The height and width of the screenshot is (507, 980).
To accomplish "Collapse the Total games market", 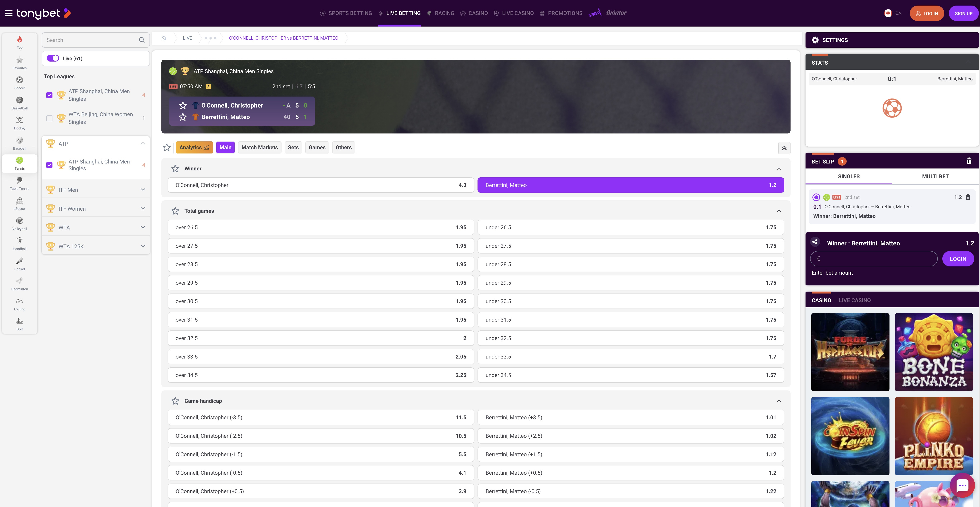I will pyautogui.click(x=779, y=211).
